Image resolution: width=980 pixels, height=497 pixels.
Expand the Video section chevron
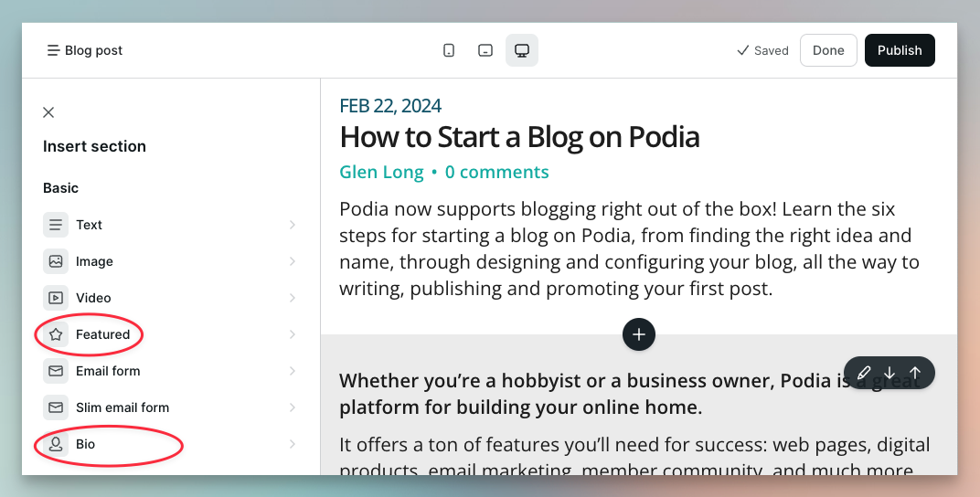coord(293,298)
